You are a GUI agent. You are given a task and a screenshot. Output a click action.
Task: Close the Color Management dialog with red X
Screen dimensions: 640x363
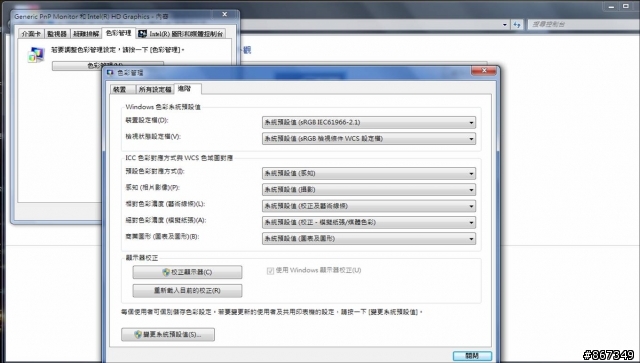(x=484, y=71)
